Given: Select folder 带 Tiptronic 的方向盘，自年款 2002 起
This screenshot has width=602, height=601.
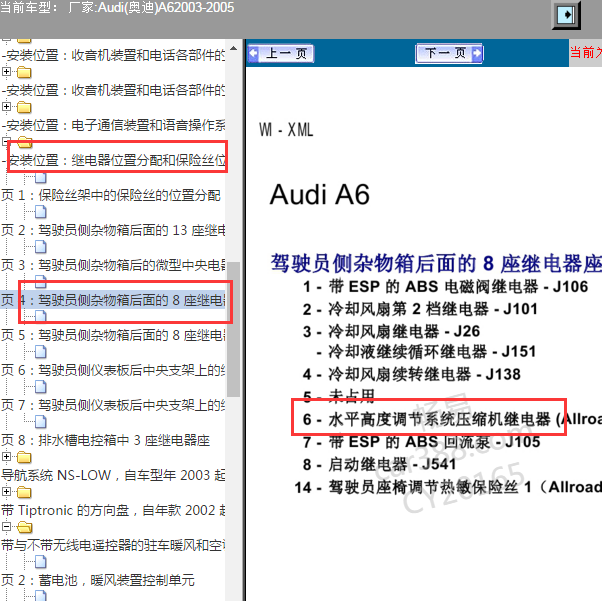Looking at the screenshot, I should click(113, 510).
